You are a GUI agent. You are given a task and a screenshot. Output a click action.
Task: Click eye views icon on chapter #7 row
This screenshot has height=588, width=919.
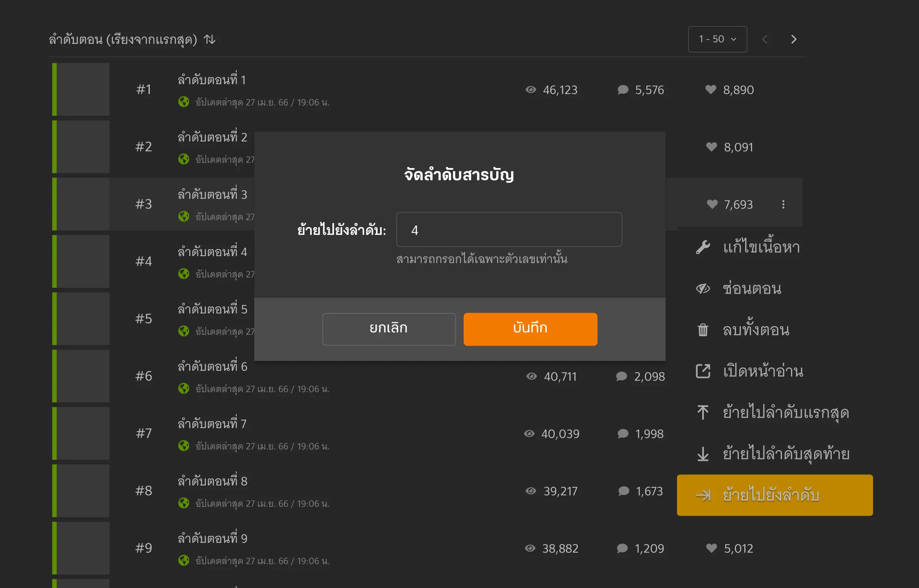(529, 433)
